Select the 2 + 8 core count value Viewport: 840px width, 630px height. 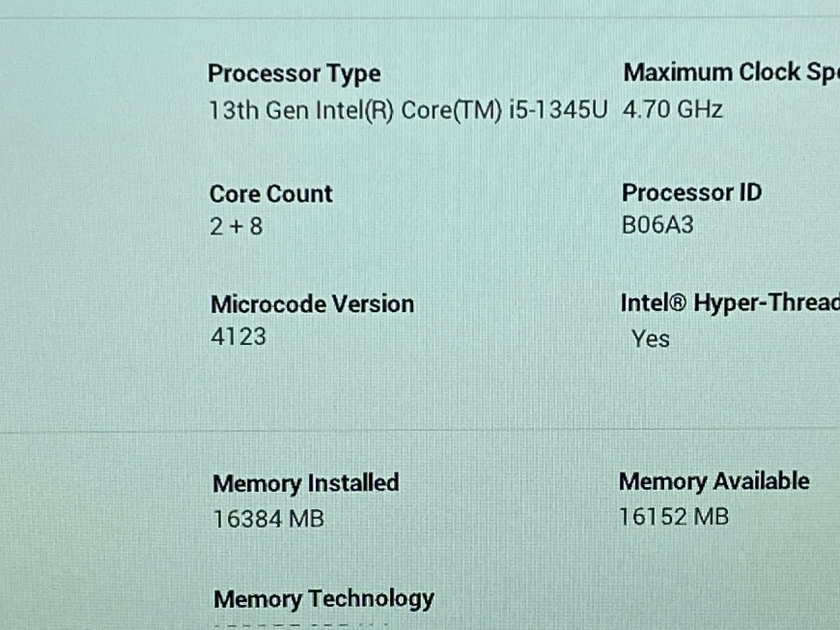tap(237, 227)
